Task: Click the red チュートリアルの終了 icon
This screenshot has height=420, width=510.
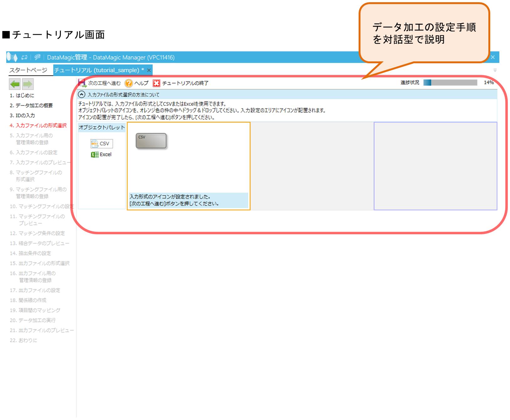Action: [x=156, y=83]
